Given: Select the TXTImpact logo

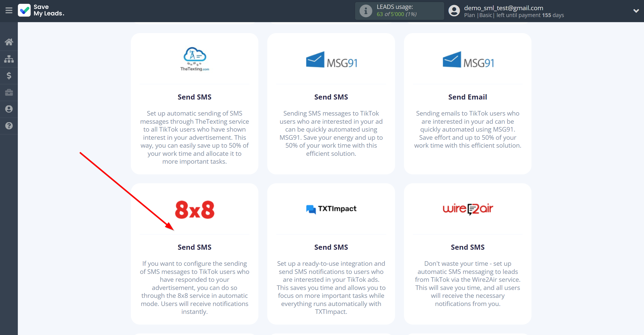Looking at the screenshot, I should 331,209.
